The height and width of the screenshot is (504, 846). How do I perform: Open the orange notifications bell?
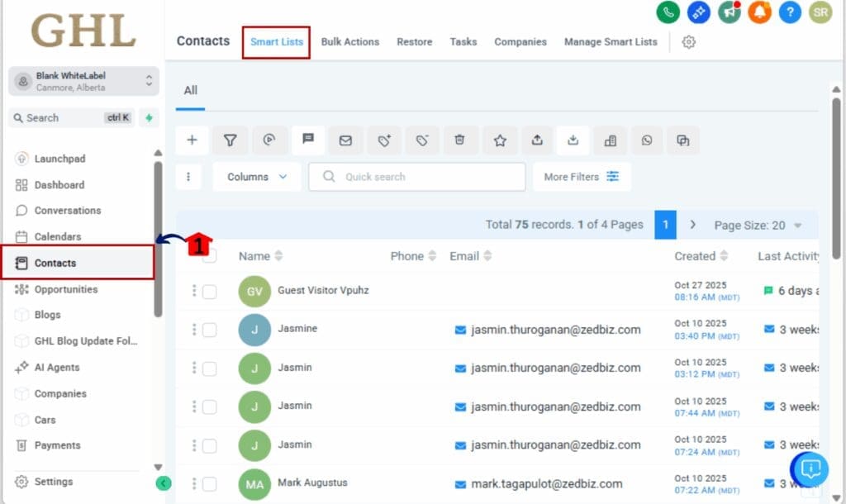coord(758,12)
